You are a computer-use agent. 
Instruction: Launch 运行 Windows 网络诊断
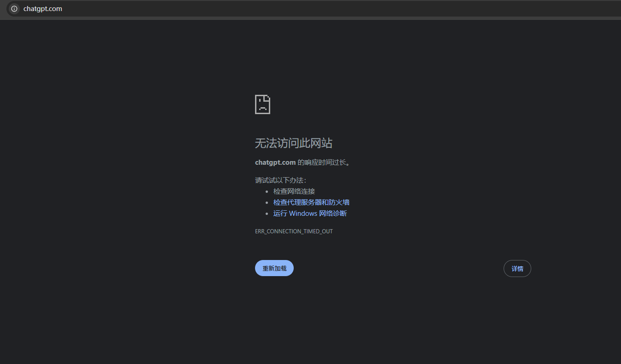pyautogui.click(x=310, y=213)
